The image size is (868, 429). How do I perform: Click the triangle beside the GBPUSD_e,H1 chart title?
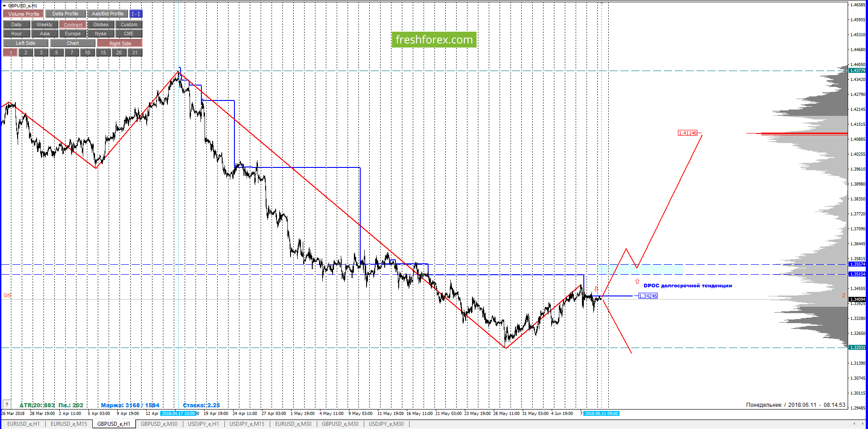tap(5, 6)
